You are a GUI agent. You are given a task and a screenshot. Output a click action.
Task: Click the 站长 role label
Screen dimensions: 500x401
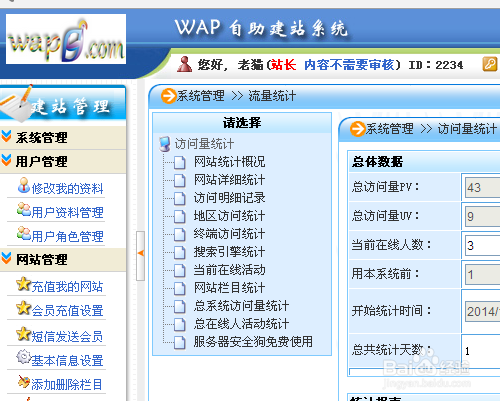coord(283,65)
